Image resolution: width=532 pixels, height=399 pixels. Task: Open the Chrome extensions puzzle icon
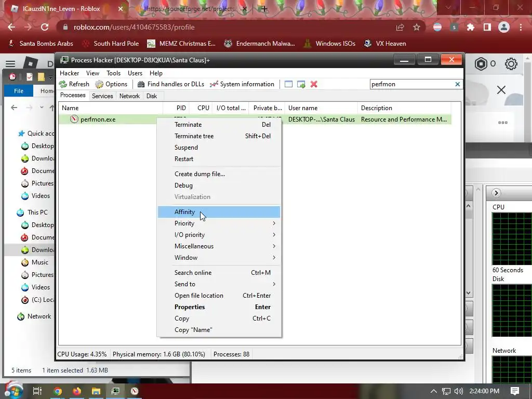[x=471, y=27]
